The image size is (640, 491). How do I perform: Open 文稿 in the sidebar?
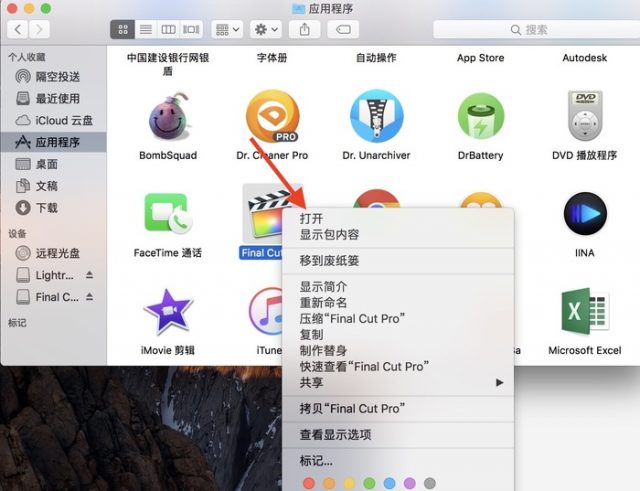click(53, 186)
